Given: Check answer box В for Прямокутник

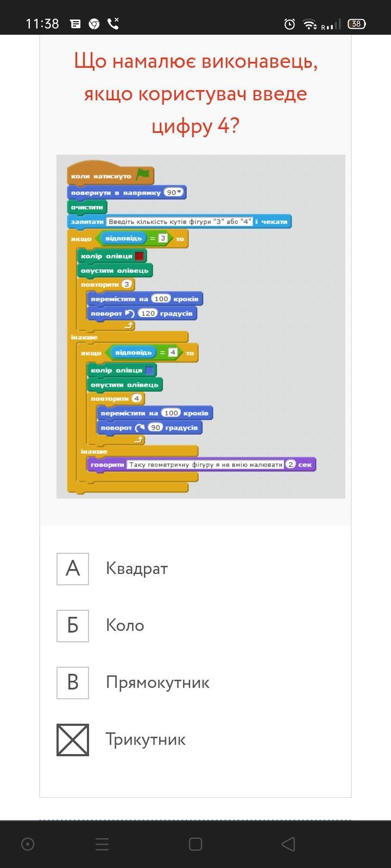Looking at the screenshot, I should [73, 682].
